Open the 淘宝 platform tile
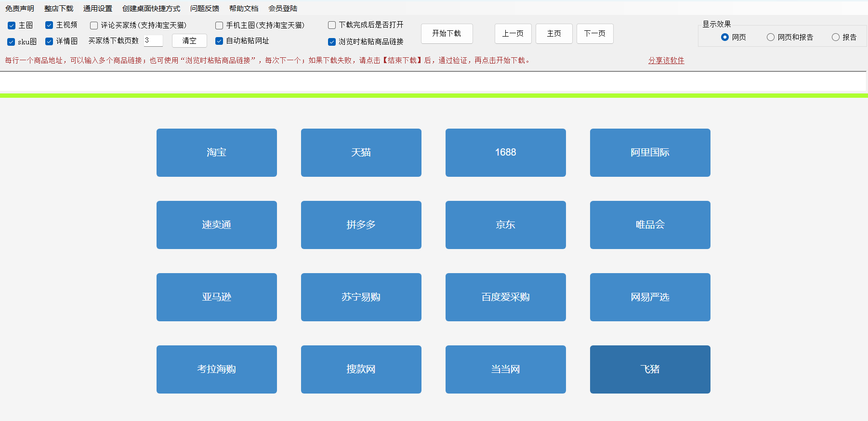 pyautogui.click(x=216, y=153)
